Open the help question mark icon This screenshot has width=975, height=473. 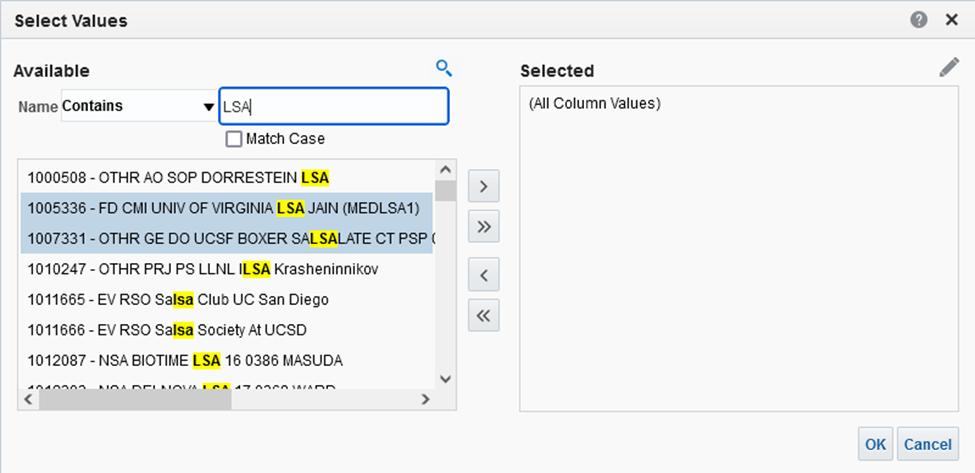point(919,20)
